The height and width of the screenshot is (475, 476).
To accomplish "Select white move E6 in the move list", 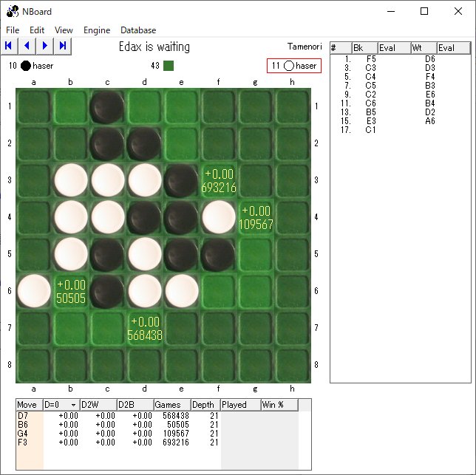I will pyautogui.click(x=430, y=95).
